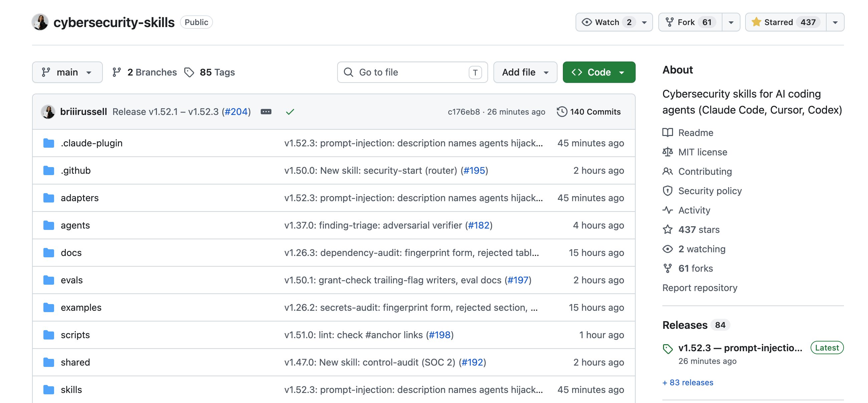Viewport: 868px width, 403px height.
Task: Open pull request #204 link
Action: point(236,112)
